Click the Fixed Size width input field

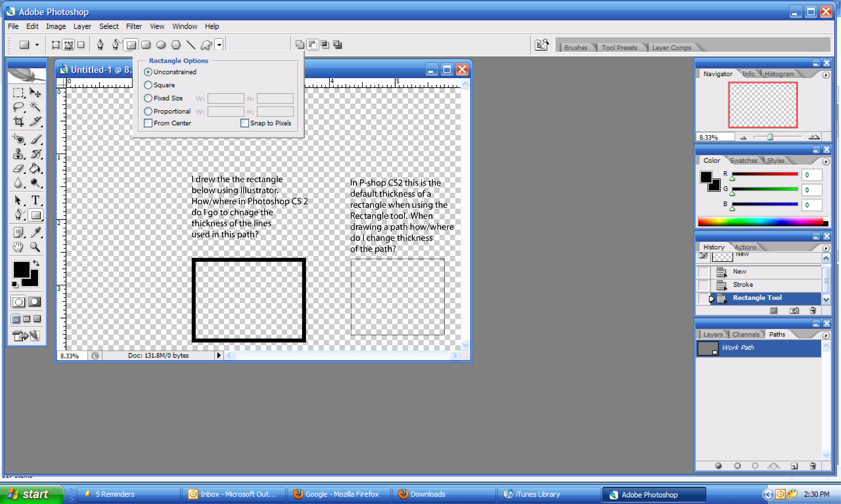pos(226,99)
